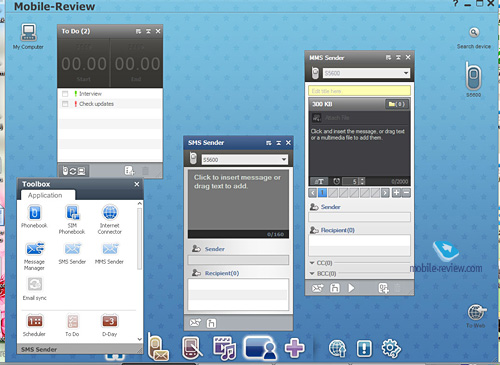Click the Recipient(0) link in SMS Sender
The image size is (500, 365).
222,273
